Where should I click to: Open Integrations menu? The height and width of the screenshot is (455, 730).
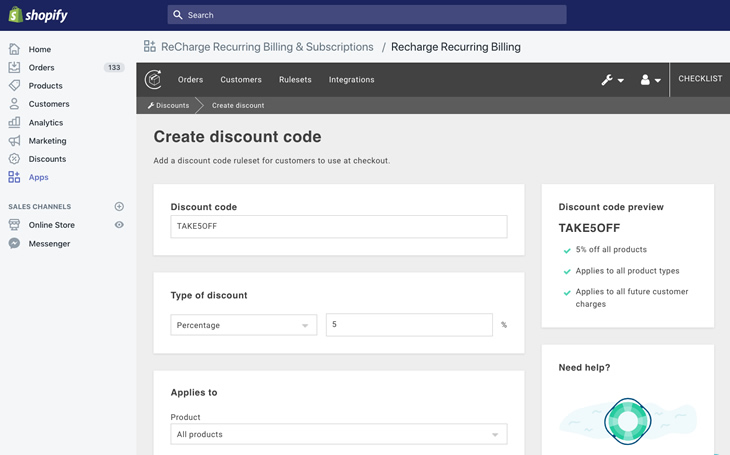[x=351, y=80]
